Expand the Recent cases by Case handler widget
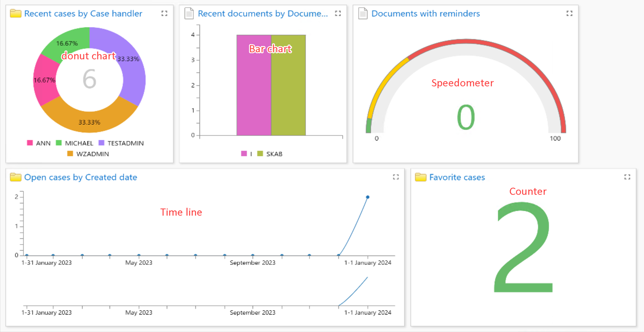 (x=164, y=14)
